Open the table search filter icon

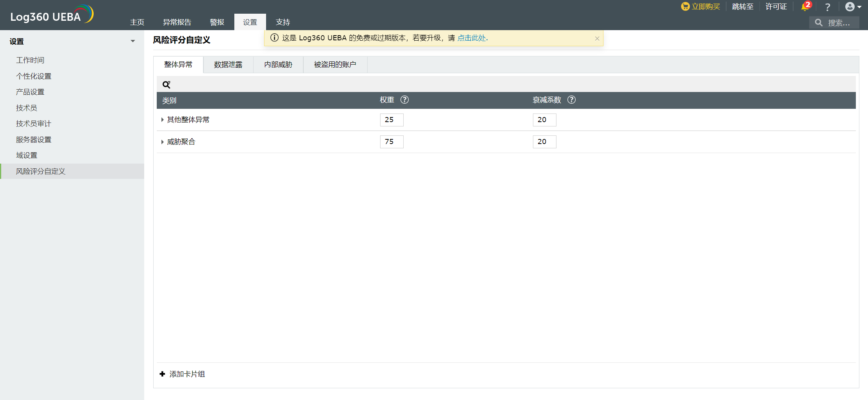[x=167, y=85]
